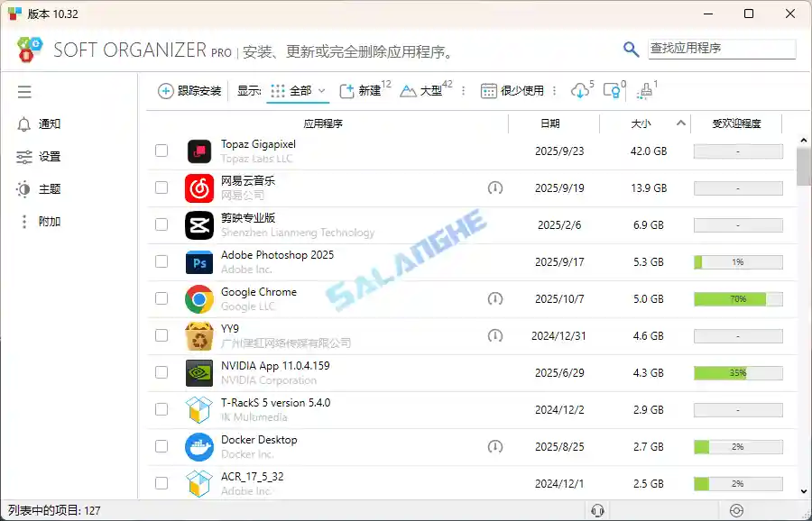Click the Chrome 70% popularity bar
Screen dimensions: 812x521
pos(737,298)
